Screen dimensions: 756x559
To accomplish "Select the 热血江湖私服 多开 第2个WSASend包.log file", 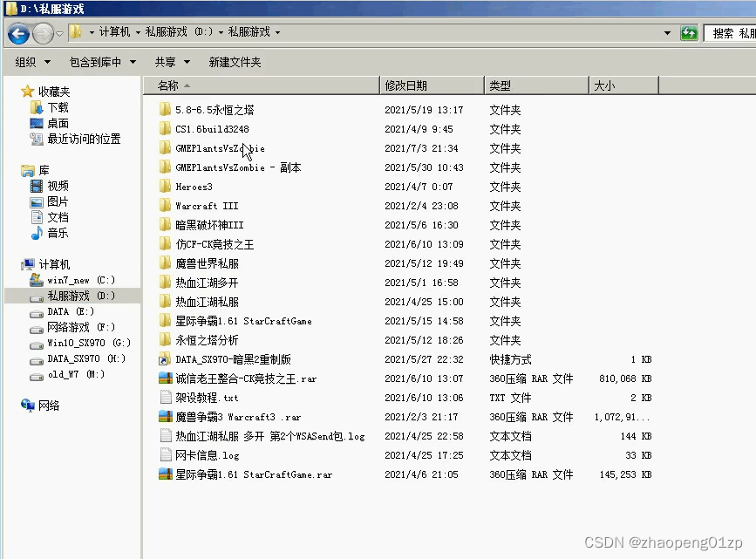I will (270, 436).
